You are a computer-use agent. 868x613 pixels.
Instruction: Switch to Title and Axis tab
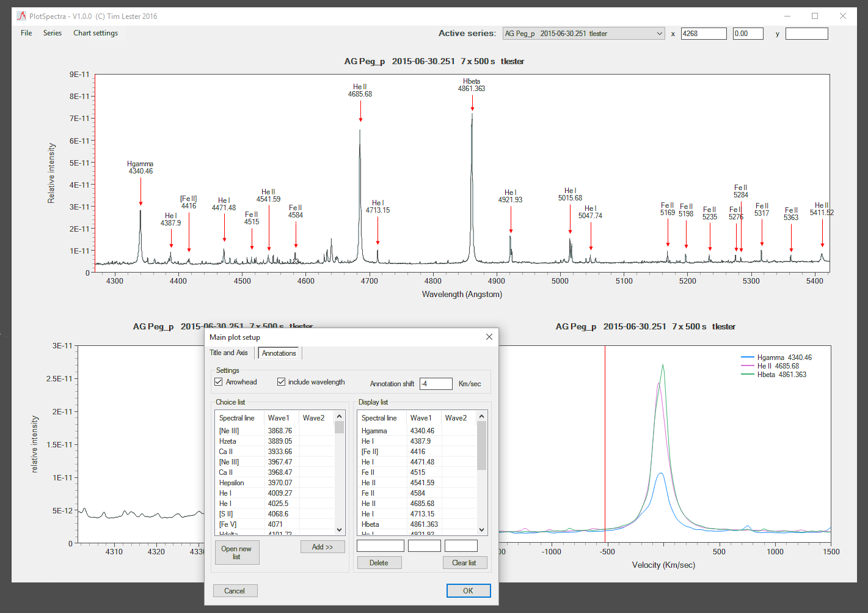coord(228,353)
